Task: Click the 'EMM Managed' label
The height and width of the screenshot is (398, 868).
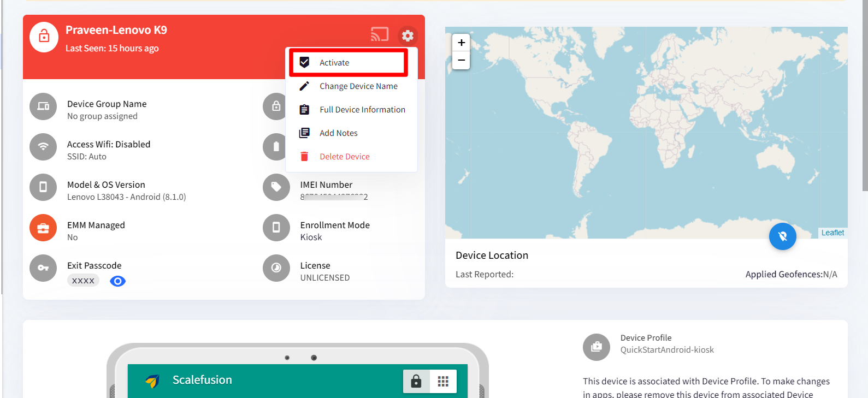Action: (96, 225)
